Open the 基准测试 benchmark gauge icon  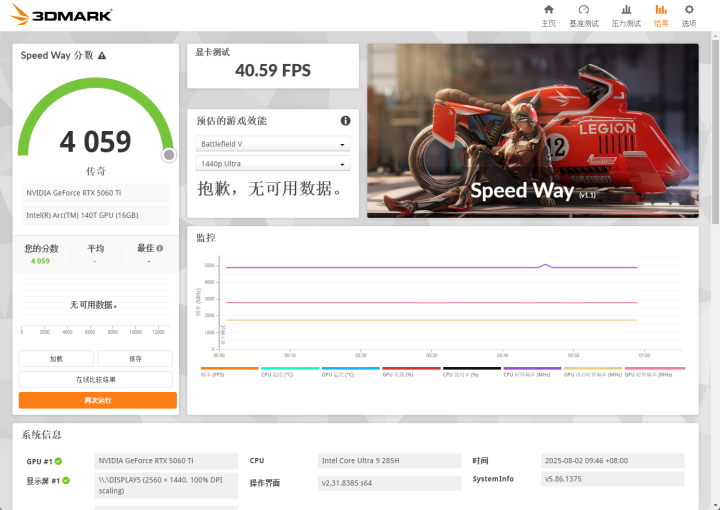[x=584, y=10]
